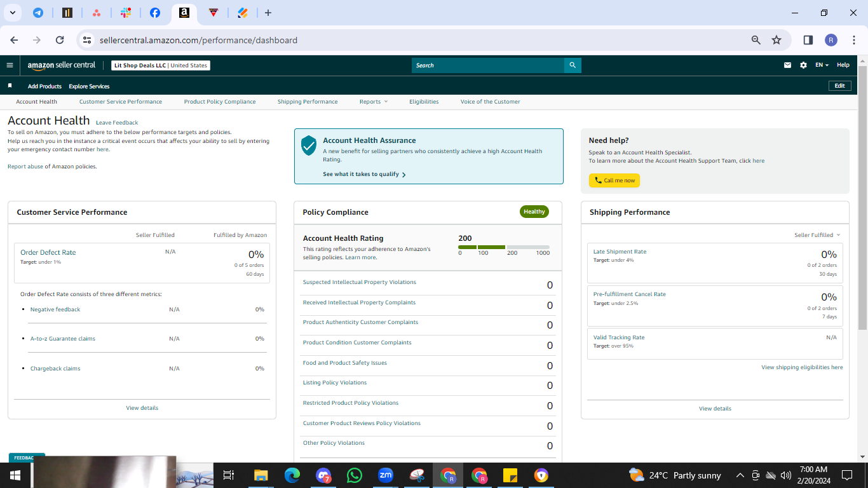Click Add Products link
The height and width of the screenshot is (488, 868).
point(44,86)
